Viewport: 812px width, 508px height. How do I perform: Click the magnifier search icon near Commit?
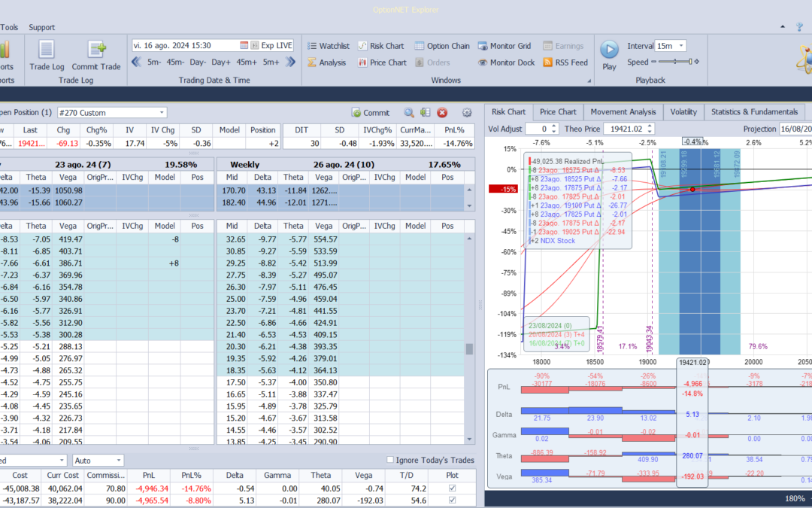pos(410,113)
